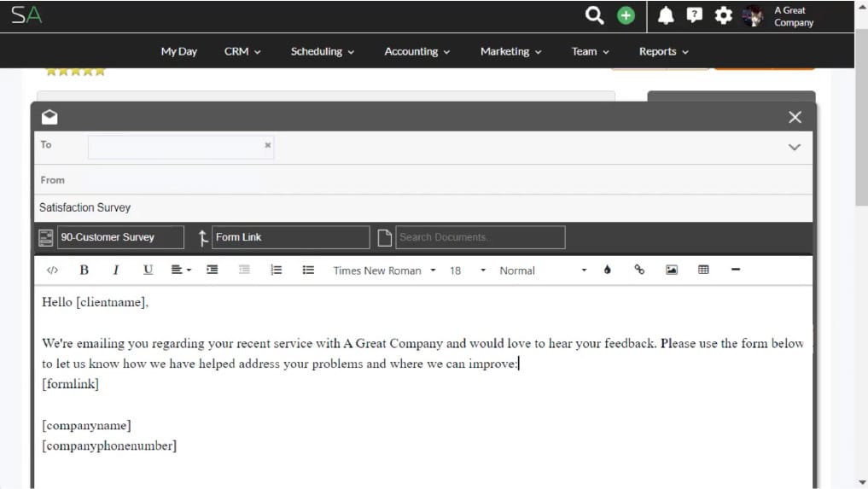Create an unordered bullet list
This screenshot has width=868, height=489.
(x=308, y=270)
